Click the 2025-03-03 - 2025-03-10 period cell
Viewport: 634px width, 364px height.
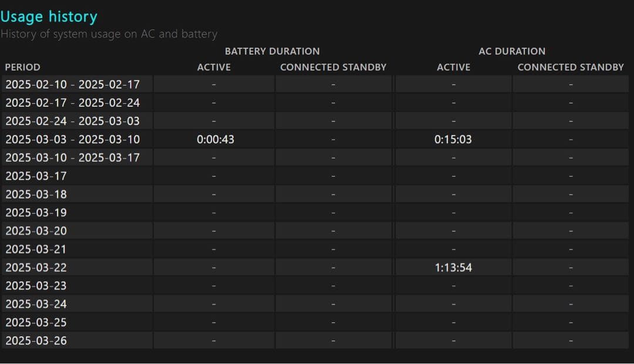click(73, 139)
